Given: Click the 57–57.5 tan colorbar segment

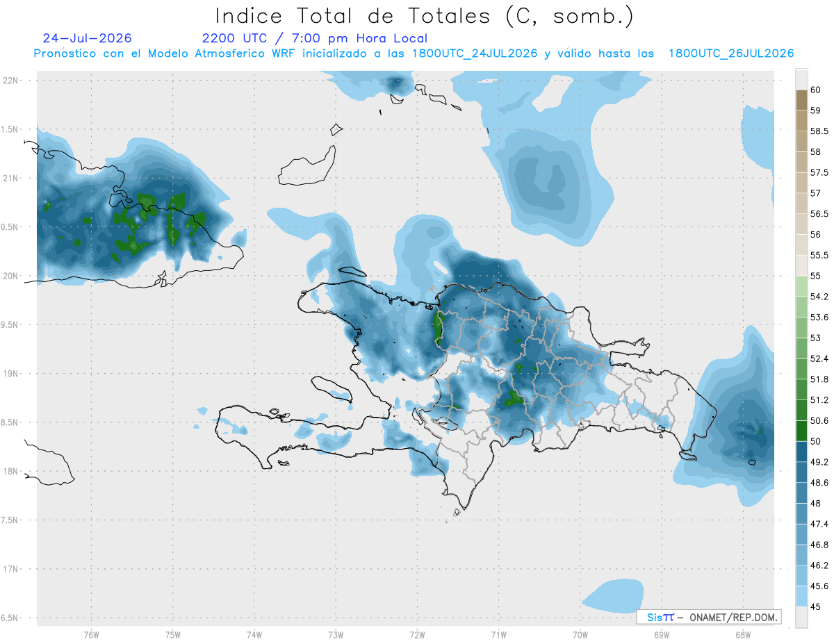Looking at the screenshot, I should coord(801,183).
